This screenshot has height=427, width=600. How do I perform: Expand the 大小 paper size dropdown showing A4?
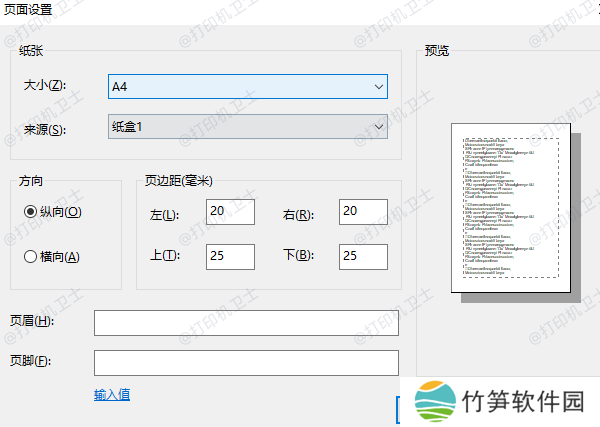[247, 87]
